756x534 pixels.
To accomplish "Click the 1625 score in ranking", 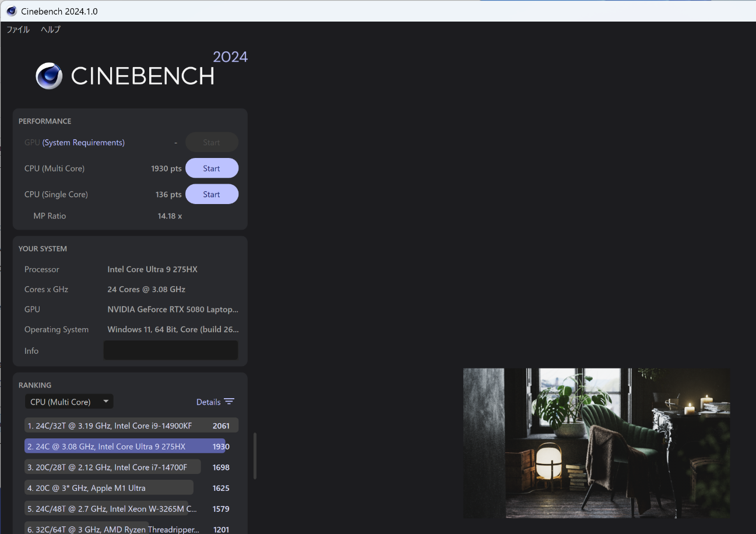I will pos(221,488).
